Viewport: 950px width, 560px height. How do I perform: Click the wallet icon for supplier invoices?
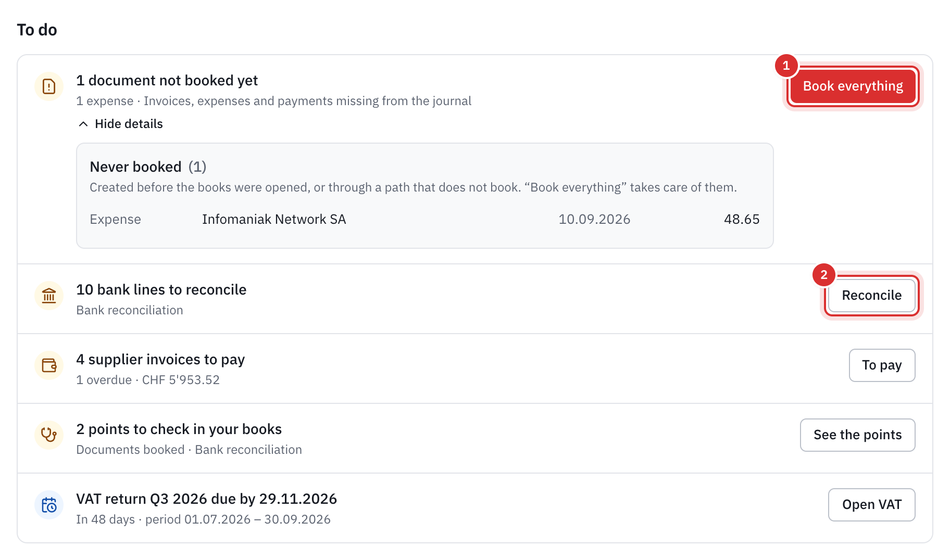[49, 365]
